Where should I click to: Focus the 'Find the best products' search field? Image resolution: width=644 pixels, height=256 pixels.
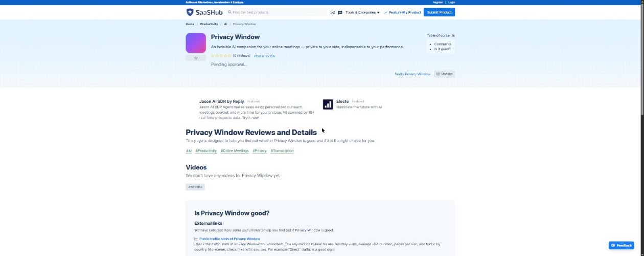click(x=277, y=12)
